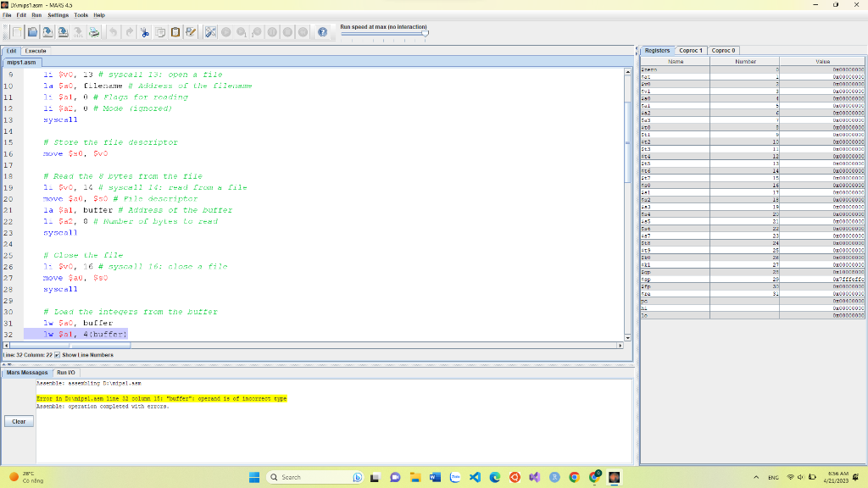
Task: Run one step at a time
Action: 242,32
